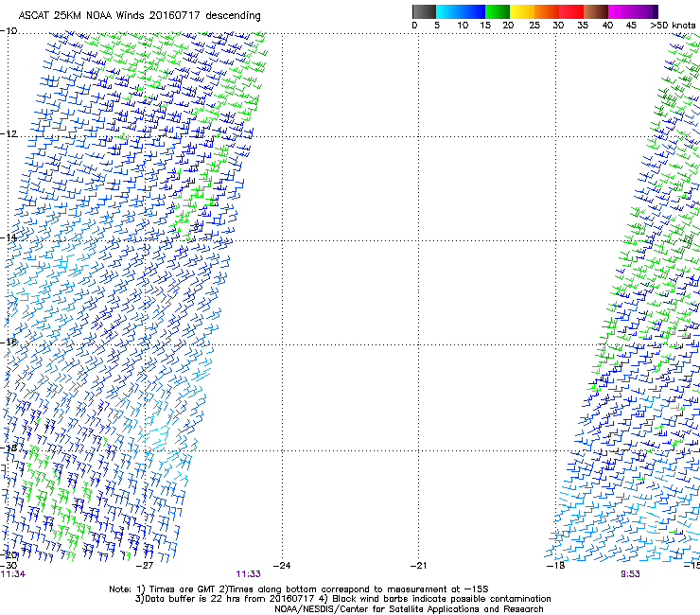Click the green 15-20 knots legend color
This screenshot has width=700, height=615.
[x=498, y=11]
